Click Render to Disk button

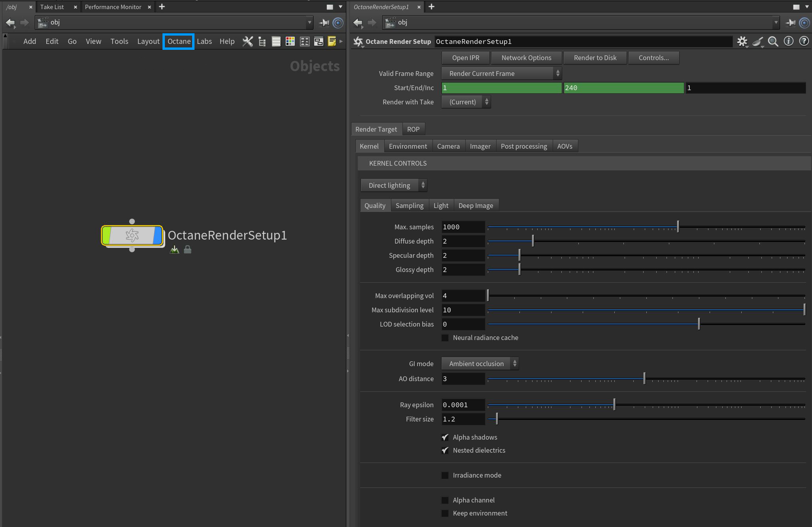(x=595, y=58)
